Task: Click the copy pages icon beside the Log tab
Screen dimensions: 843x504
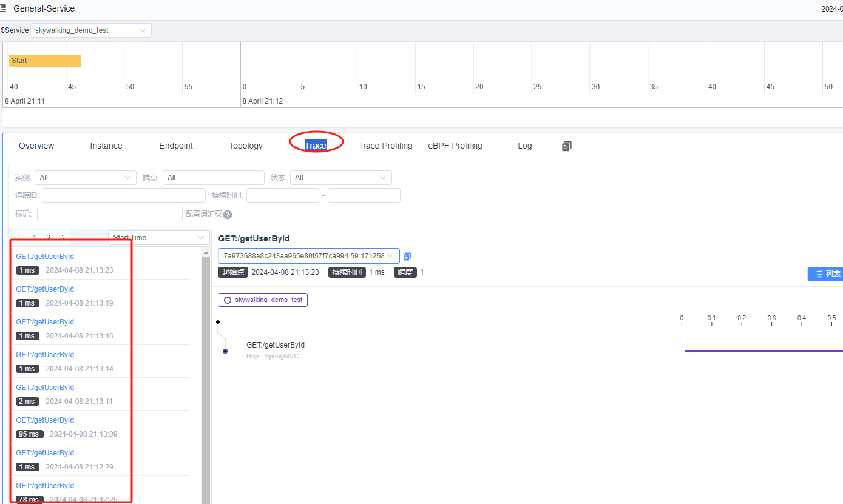Action: (566, 146)
